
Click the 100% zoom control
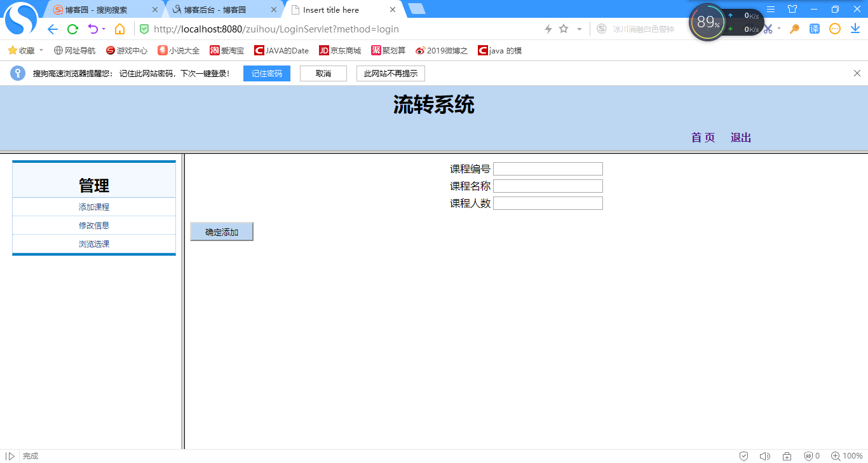(x=846, y=456)
